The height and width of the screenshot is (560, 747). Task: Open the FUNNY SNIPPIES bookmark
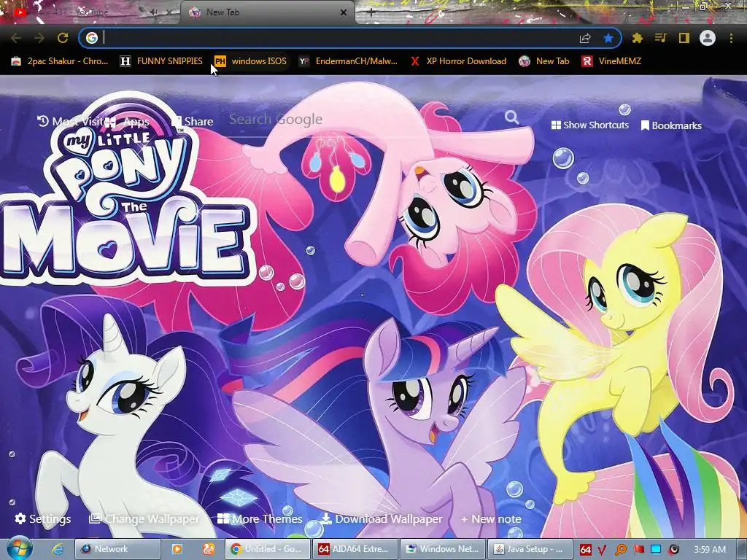pyautogui.click(x=161, y=61)
